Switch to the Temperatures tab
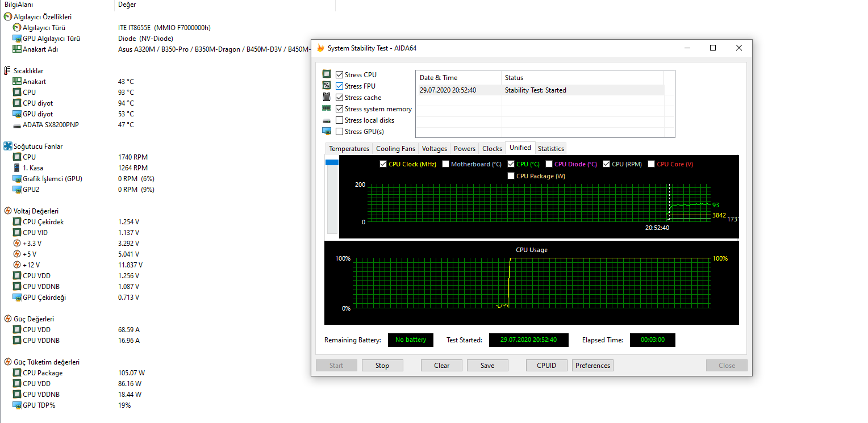Screen dimensions: 868x423 point(349,149)
